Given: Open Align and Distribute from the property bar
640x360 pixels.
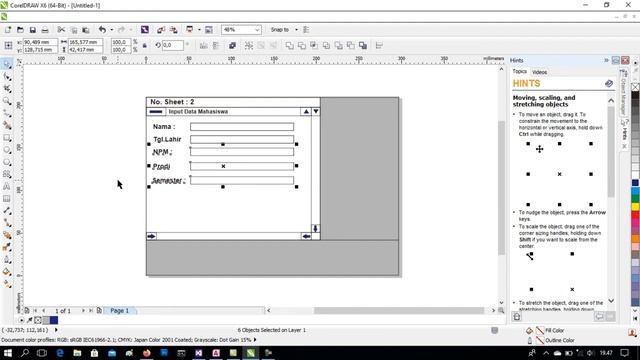Looking at the screenshot, I should (379, 46).
